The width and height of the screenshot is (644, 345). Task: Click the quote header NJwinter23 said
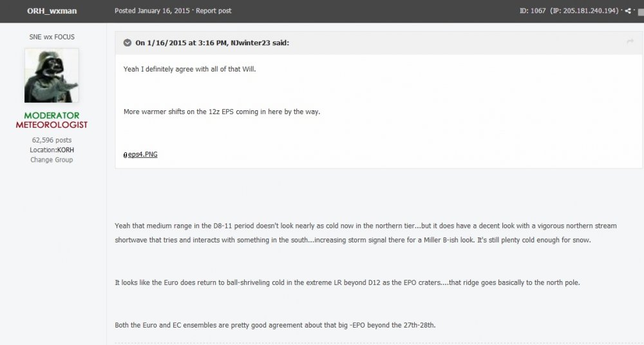tap(213, 43)
